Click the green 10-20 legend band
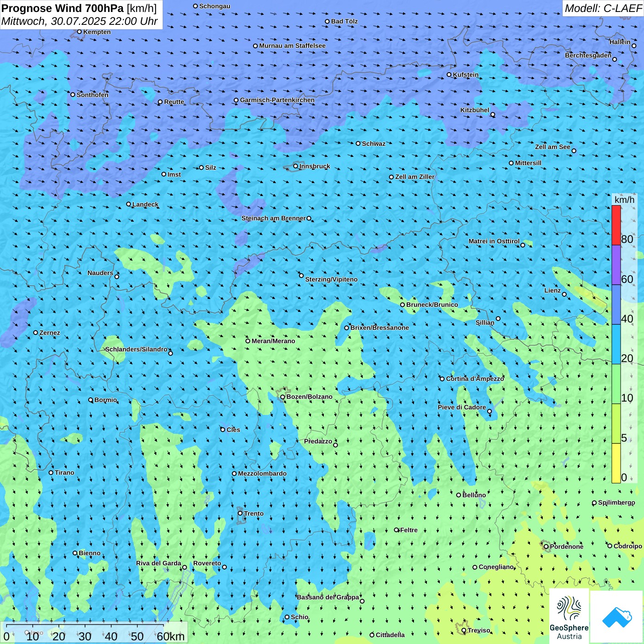Viewport: 644px width, 644px height. (x=616, y=384)
